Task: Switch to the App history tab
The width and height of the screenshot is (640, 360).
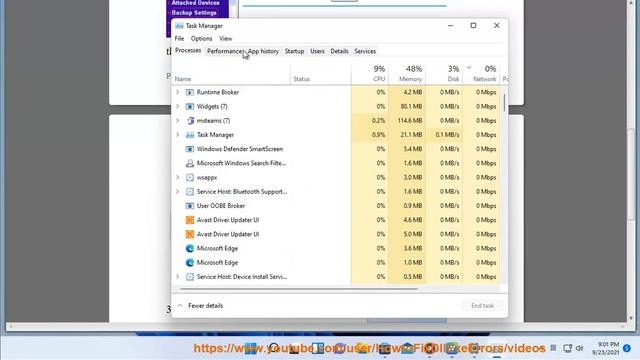Action: pyautogui.click(x=263, y=51)
